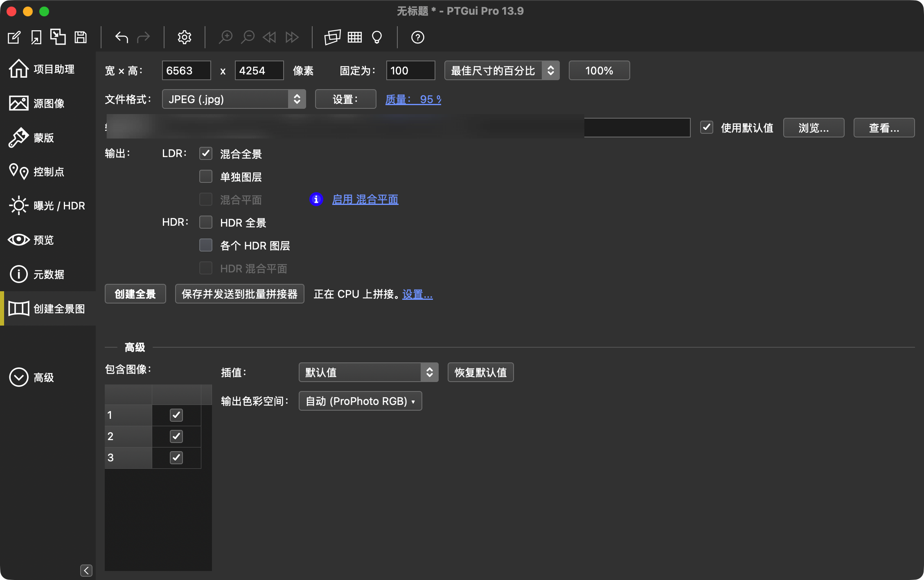The height and width of the screenshot is (580, 924).
Task: Open the 控制点 tab
Action: coord(48,171)
